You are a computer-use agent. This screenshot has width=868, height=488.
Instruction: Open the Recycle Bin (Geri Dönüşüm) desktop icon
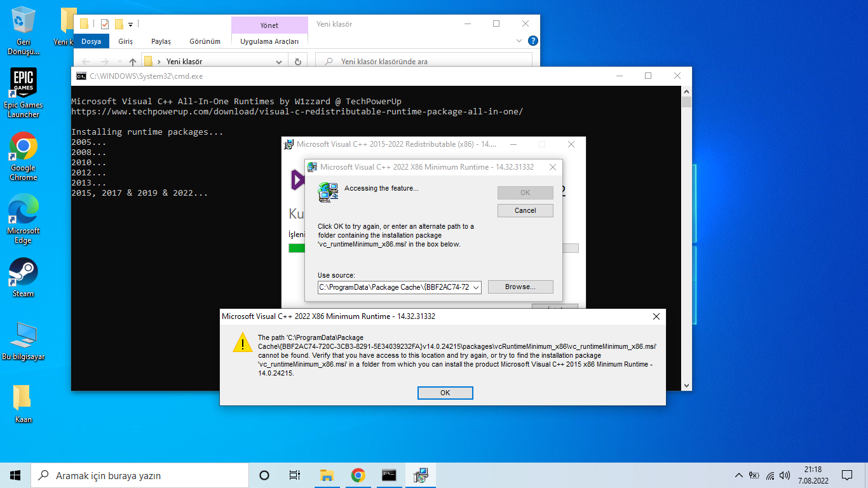point(24,30)
